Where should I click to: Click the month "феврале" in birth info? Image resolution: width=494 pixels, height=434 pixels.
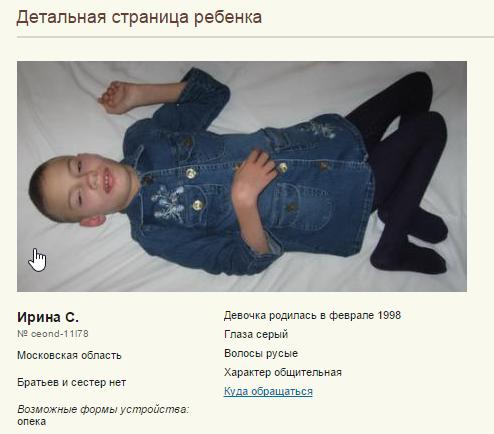click(351, 315)
